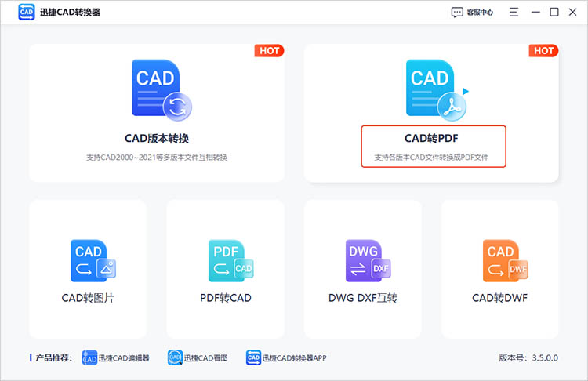Image resolution: width=588 pixels, height=381 pixels.
Task: Click 支持各版本CAD文件转换成PDF文件 description
Action: pyautogui.click(x=431, y=158)
